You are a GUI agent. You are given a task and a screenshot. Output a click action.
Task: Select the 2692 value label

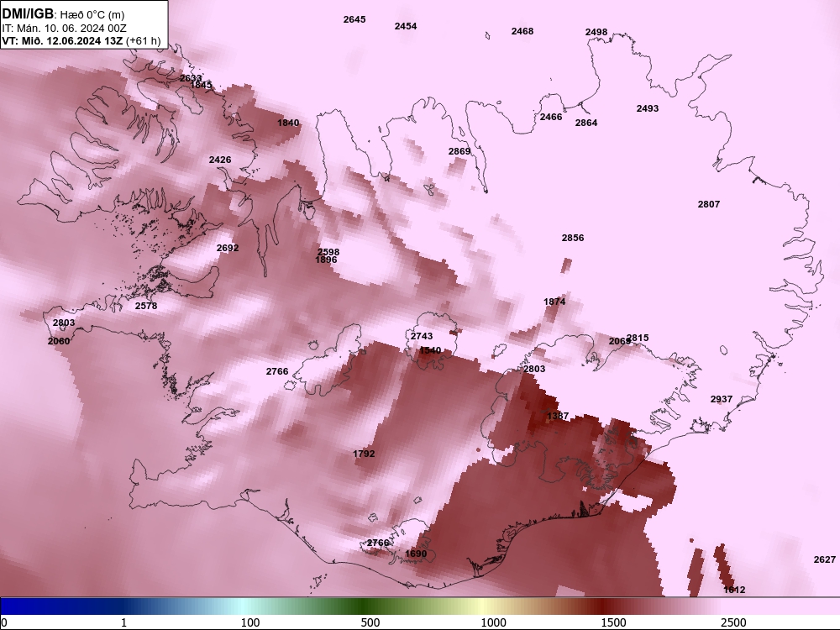pyautogui.click(x=228, y=248)
